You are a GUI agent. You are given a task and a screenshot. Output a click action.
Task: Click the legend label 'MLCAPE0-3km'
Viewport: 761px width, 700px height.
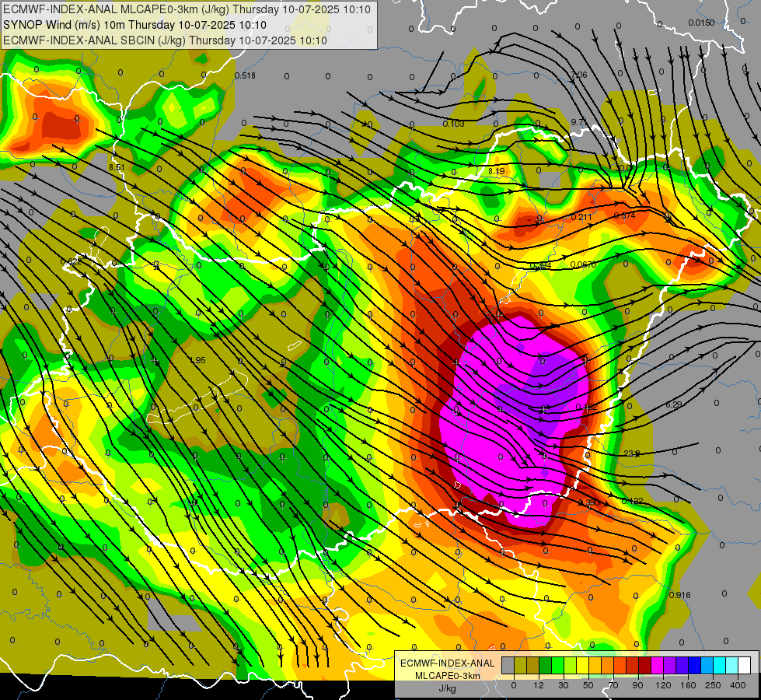448,676
